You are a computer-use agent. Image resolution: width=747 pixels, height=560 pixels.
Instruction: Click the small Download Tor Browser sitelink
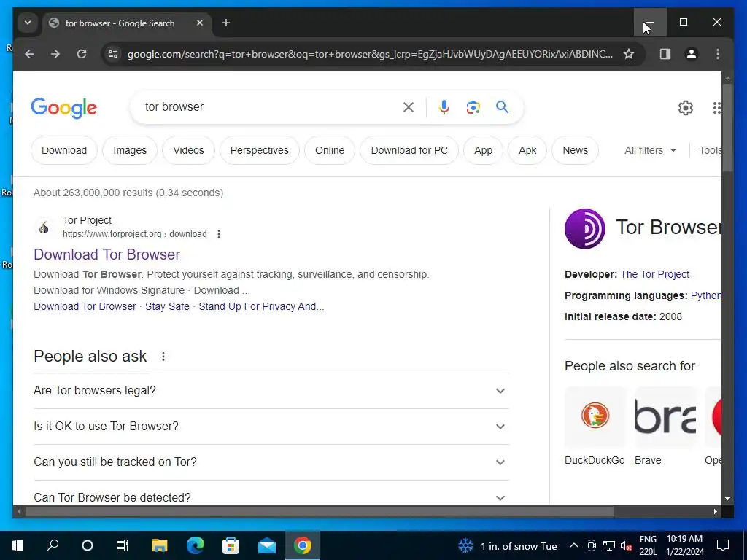(x=85, y=307)
